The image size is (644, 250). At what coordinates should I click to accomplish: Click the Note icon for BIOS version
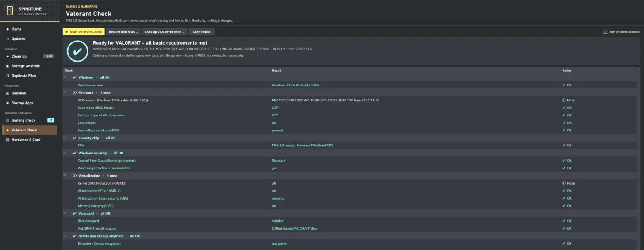(x=564, y=100)
